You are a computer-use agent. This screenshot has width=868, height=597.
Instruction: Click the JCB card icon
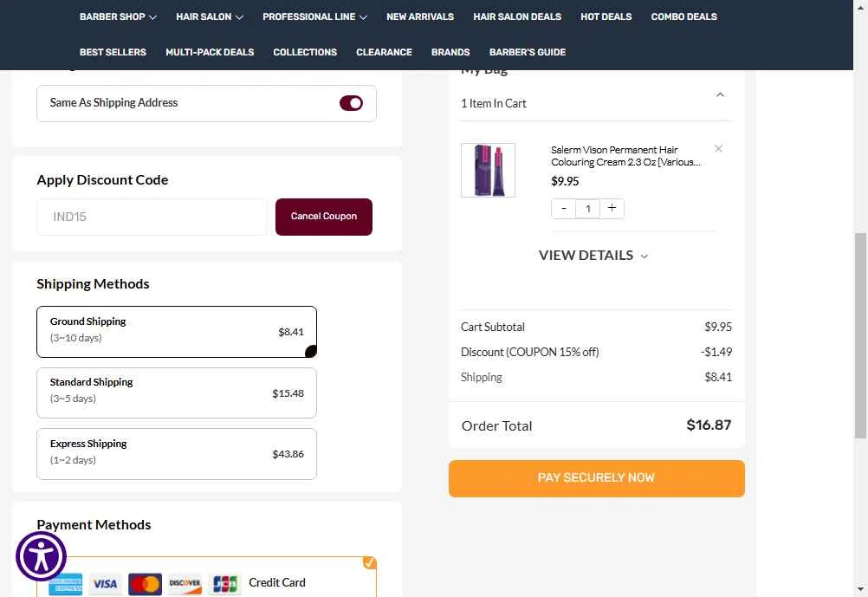coord(224,584)
